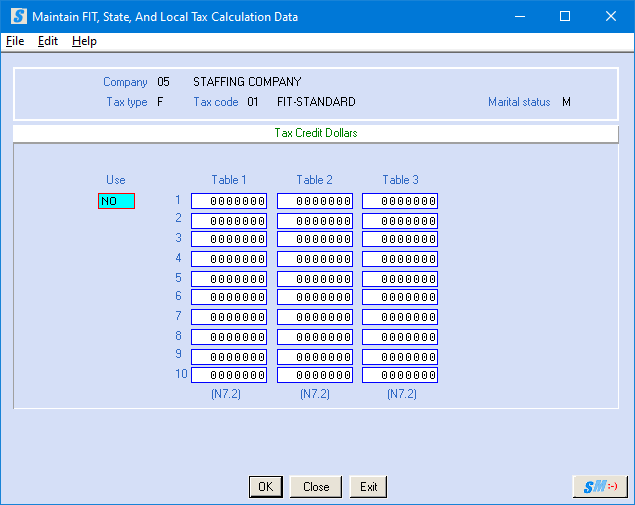Click the SM smiley logo button
The width and height of the screenshot is (635, 505).
tap(600, 486)
